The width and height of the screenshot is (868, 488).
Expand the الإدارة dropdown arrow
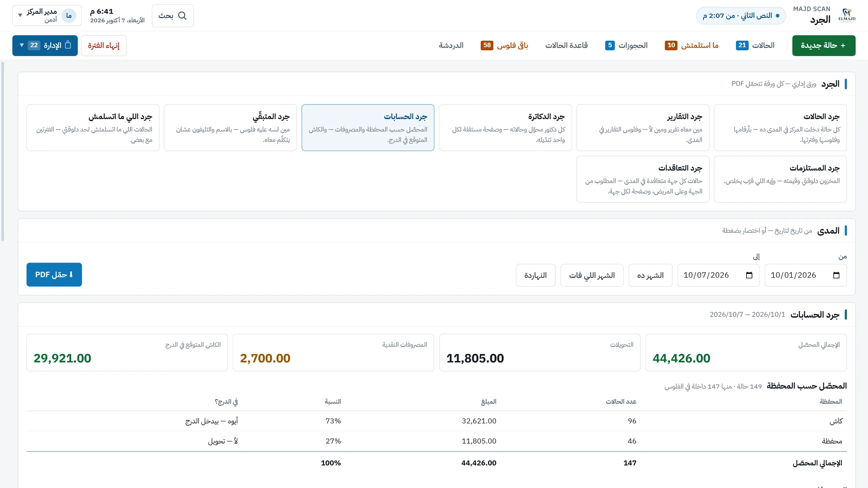[22, 45]
